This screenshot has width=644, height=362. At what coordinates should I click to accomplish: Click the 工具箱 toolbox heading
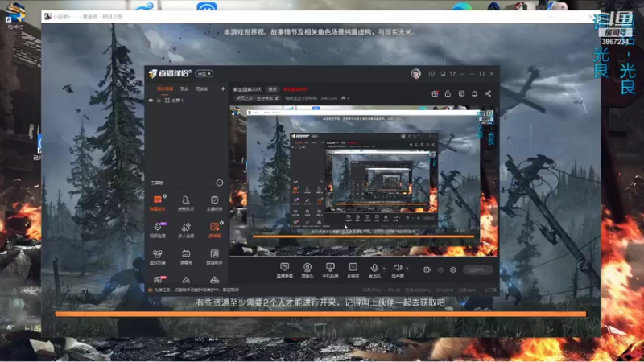point(157,183)
